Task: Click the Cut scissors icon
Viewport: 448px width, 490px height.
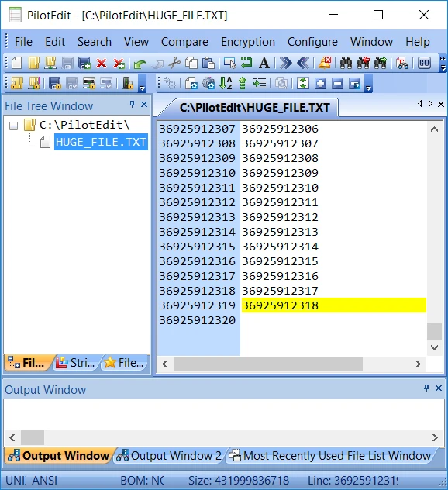Action: (x=174, y=63)
